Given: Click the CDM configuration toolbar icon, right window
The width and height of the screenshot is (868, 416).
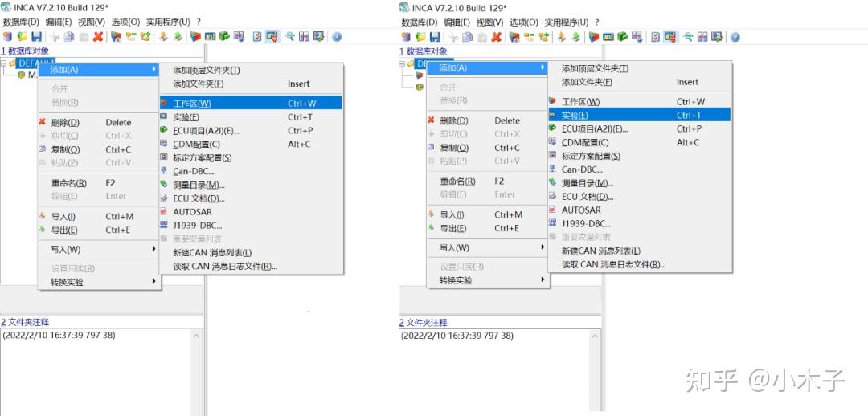Looking at the screenshot, I should click(x=637, y=37).
